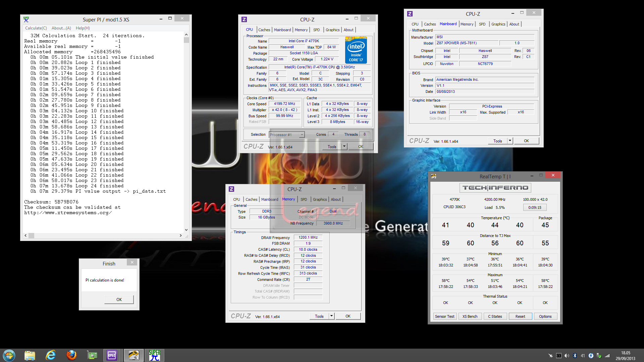Open Options in RealTemp
644x362 pixels.
545,316
